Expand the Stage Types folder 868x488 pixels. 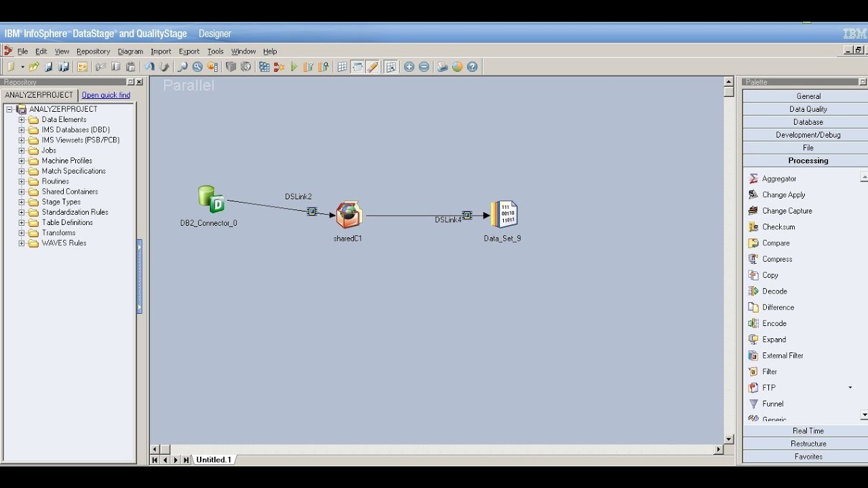coord(21,202)
